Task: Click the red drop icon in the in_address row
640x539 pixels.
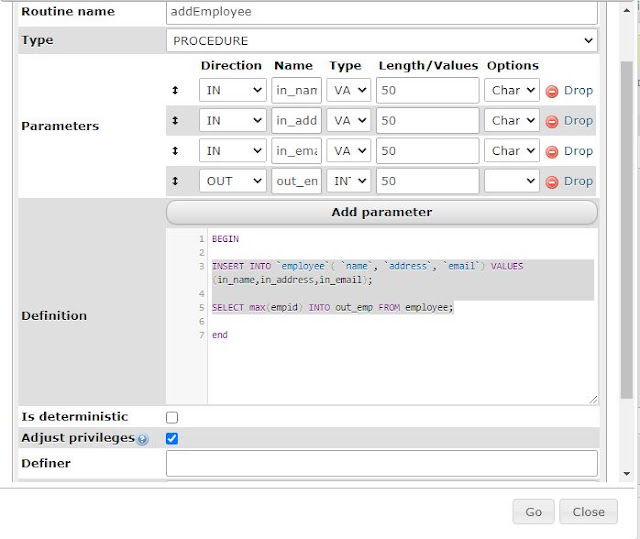Action: [x=552, y=121]
